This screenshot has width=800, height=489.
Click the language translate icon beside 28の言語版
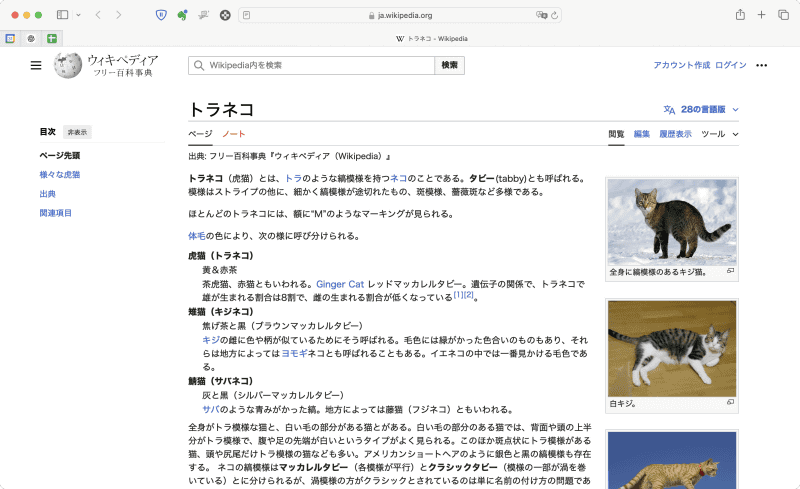click(669, 109)
